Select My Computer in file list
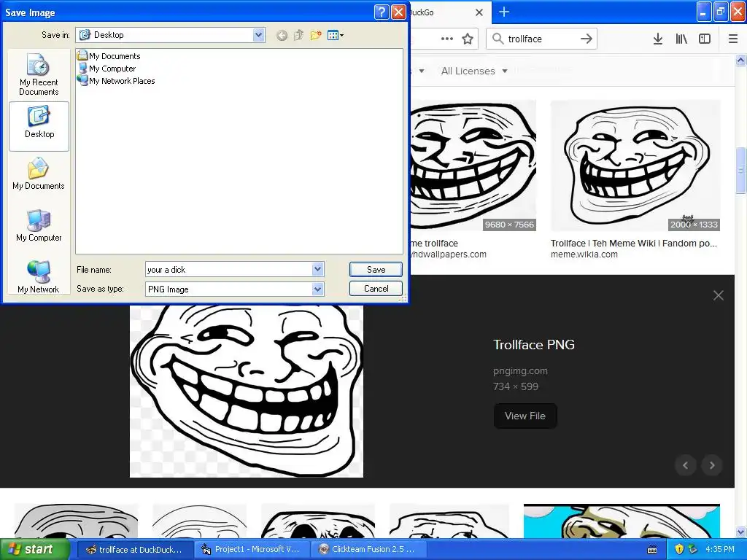 (107, 69)
